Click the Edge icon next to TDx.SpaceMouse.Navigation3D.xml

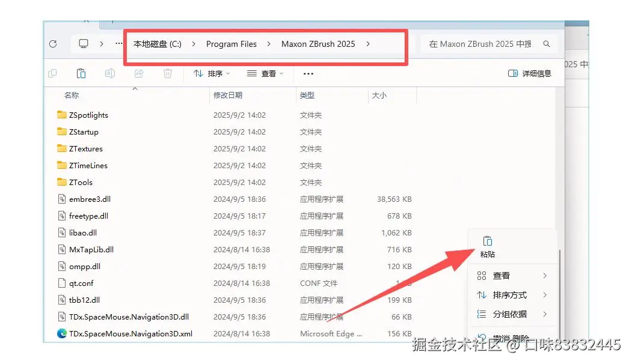point(63,333)
